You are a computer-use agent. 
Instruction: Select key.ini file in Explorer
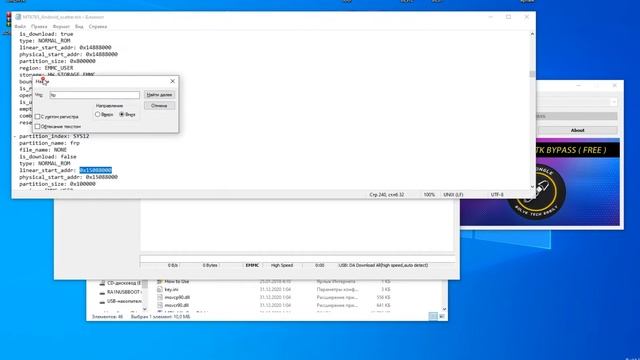171,289
